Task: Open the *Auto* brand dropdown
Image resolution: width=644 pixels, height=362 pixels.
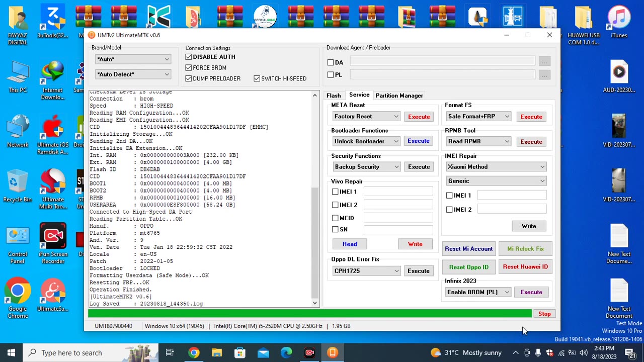Action: pyautogui.click(x=133, y=59)
